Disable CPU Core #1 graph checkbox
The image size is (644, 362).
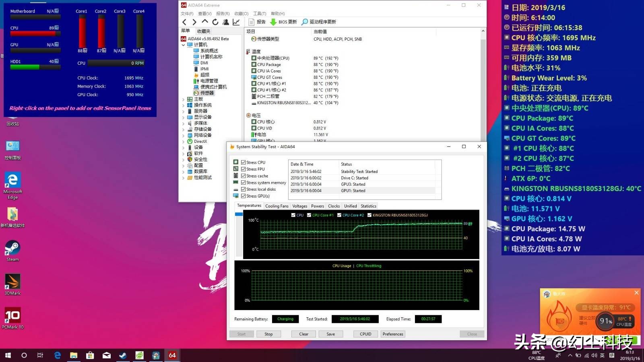(309, 215)
